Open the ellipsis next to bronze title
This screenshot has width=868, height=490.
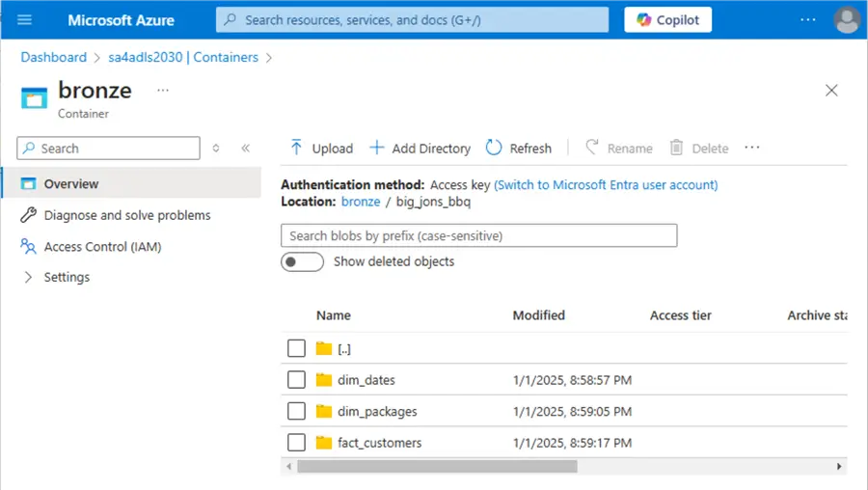click(163, 91)
